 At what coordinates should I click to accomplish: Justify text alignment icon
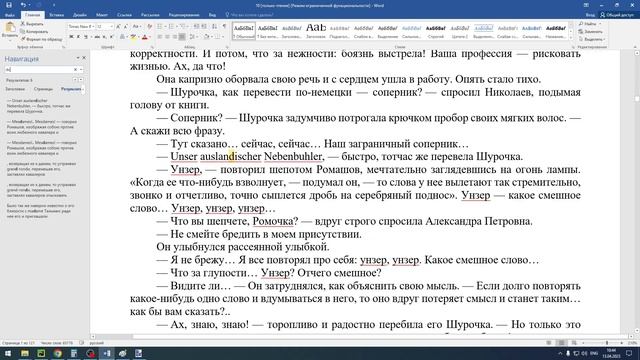[182, 37]
